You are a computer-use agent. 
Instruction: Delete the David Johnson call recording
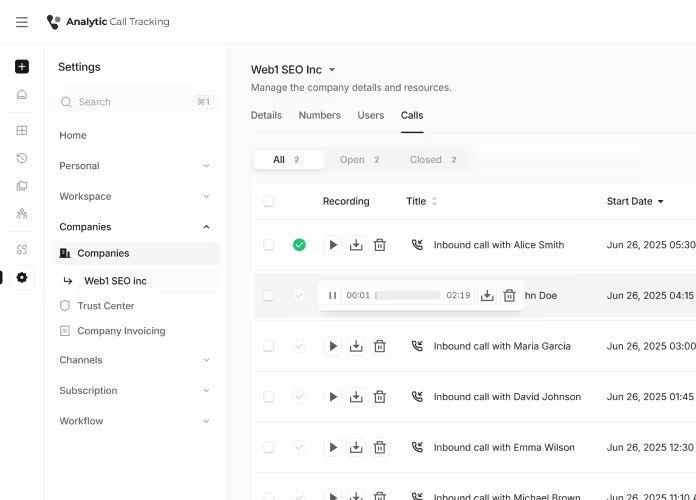(380, 397)
